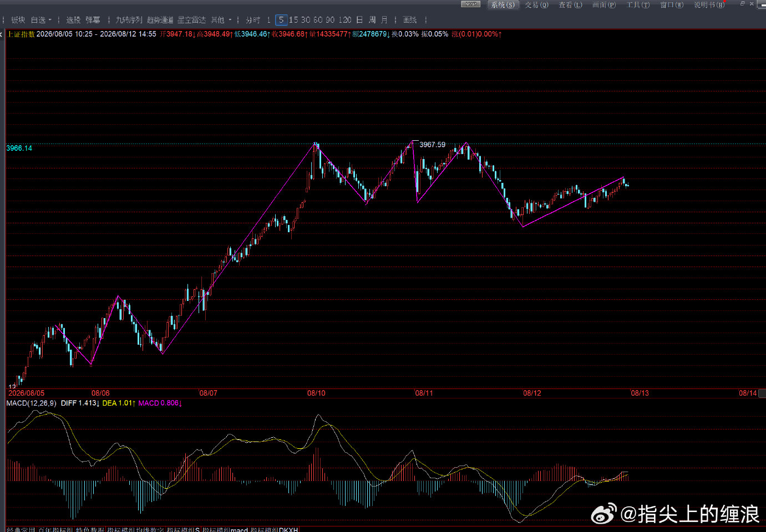Screen dimensions: 766x532
Task: Click the 3967.59 high price label
Action: (x=432, y=145)
